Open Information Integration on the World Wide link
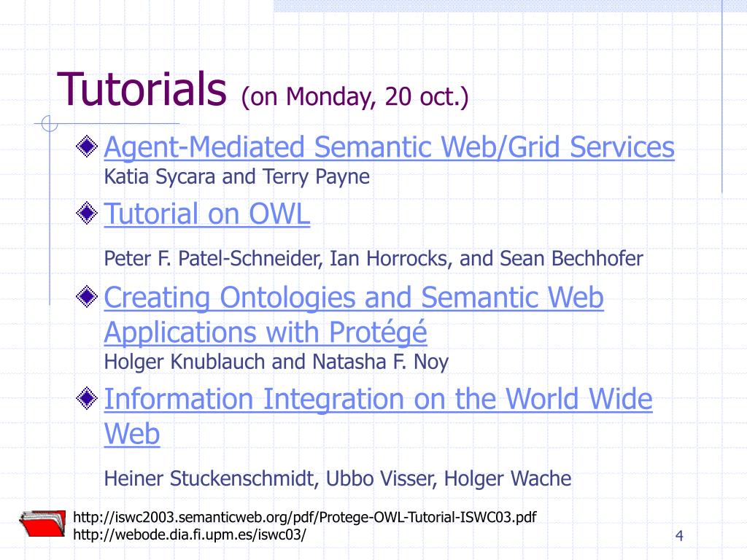This screenshot has width=747, height=560. pyautogui.click(x=378, y=416)
